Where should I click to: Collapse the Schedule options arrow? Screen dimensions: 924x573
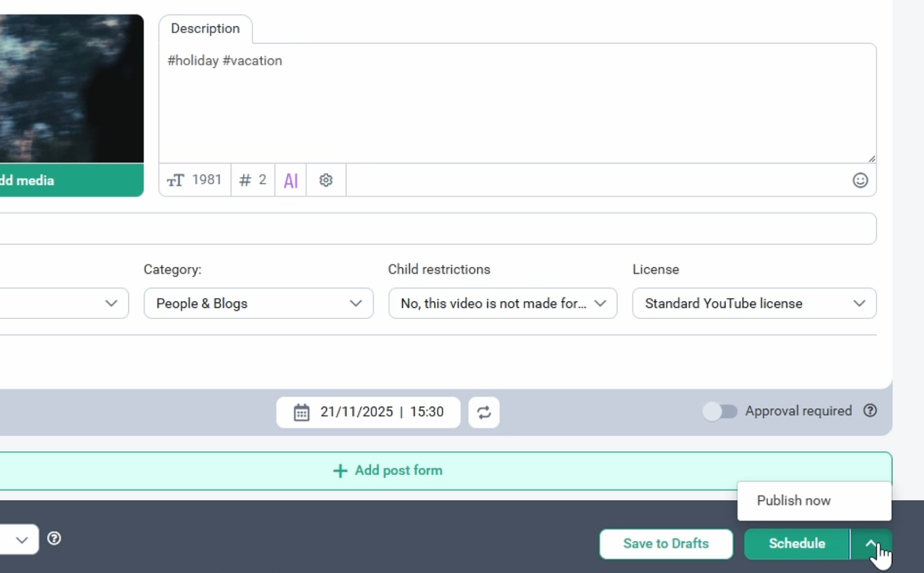coord(870,543)
